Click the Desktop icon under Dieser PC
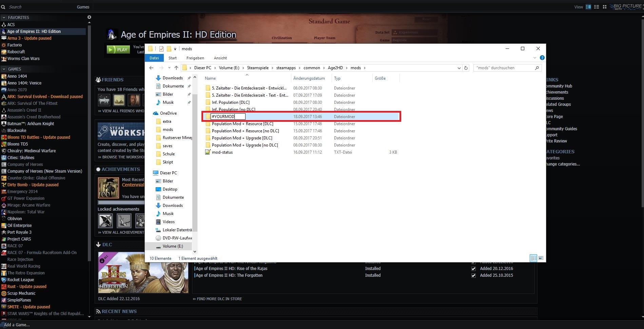The height and width of the screenshot is (329, 644). (x=158, y=189)
